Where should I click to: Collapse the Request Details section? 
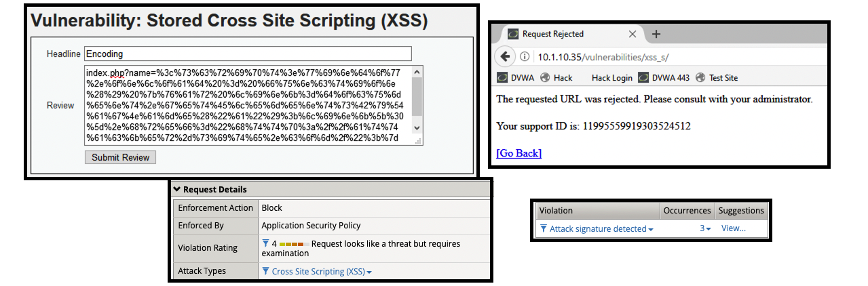click(x=178, y=190)
